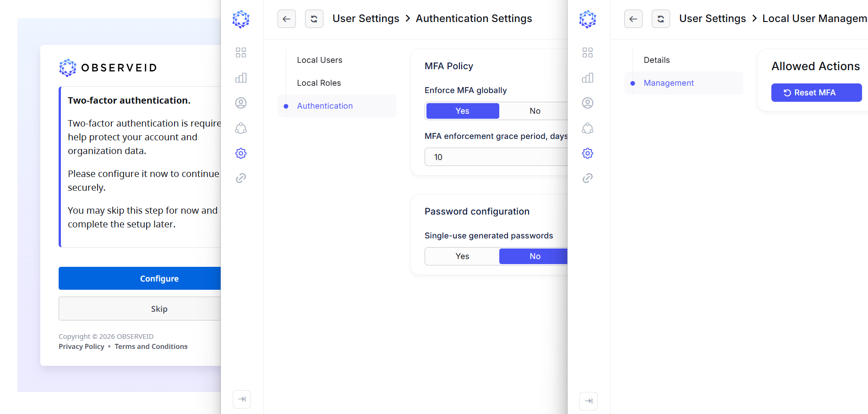
Task: Click the ObserveID logo in Authentication Settings sidebar
Action: tap(241, 19)
